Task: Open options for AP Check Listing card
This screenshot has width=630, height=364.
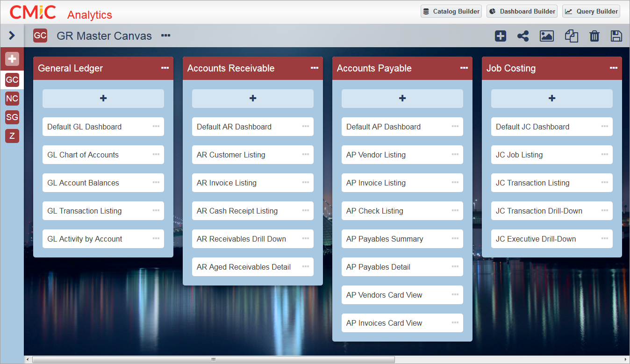Action: pos(455,211)
